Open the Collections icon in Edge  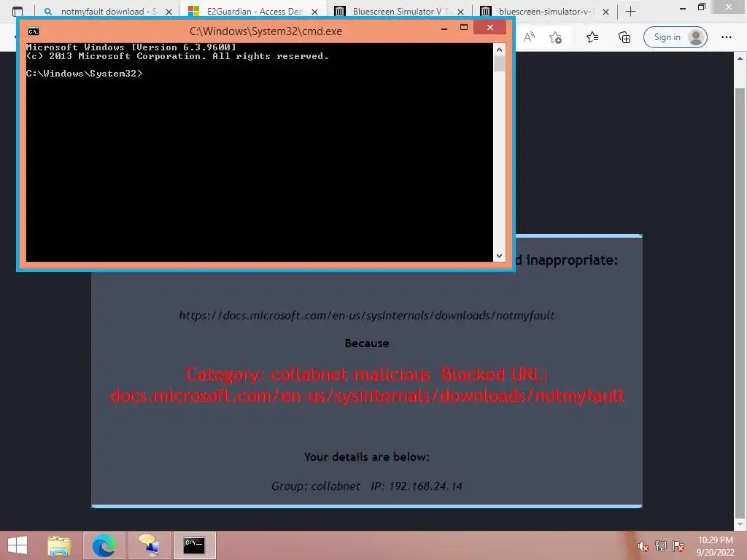pyautogui.click(x=624, y=37)
